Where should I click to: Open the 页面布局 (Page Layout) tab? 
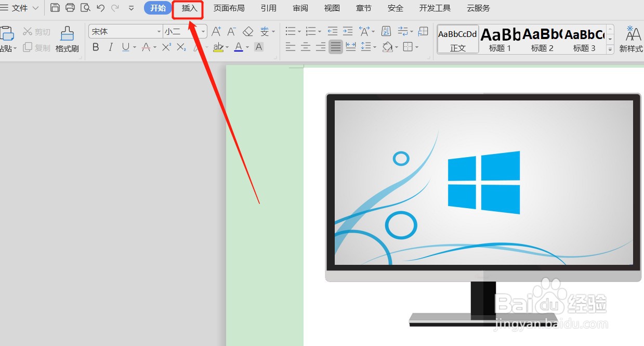(x=229, y=8)
